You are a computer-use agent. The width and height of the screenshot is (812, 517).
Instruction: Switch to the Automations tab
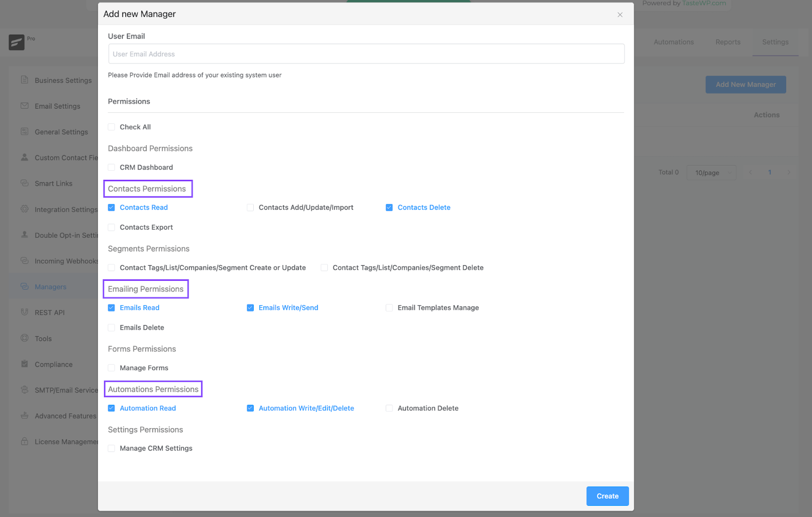[673, 42]
